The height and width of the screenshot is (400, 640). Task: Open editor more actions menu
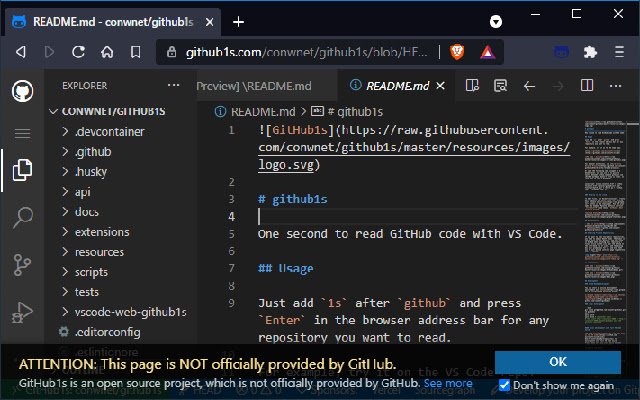click(616, 86)
